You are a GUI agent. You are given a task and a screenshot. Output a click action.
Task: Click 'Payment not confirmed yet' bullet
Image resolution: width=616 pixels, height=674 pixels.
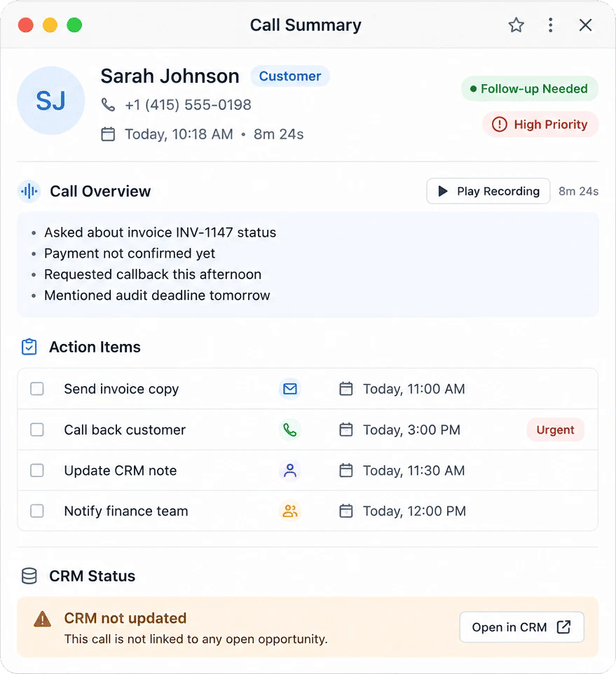click(130, 253)
